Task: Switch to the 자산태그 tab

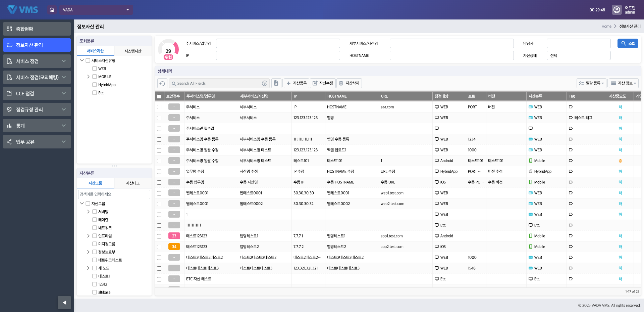Action: tap(133, 183)
